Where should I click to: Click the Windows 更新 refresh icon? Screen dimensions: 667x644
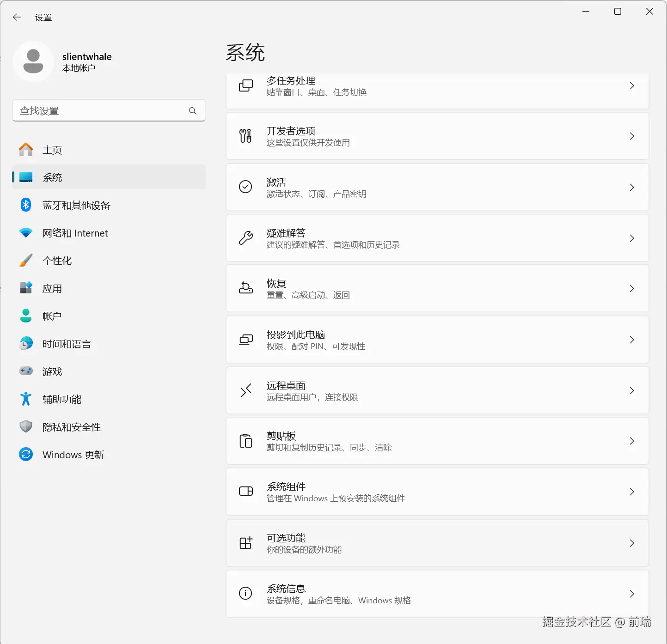[x=26, y=454]
